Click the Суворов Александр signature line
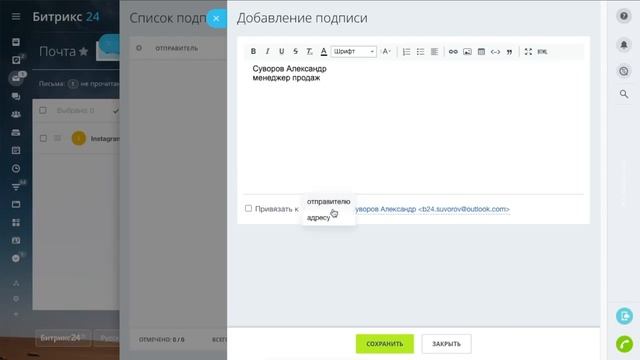 [x=289, y=69]
